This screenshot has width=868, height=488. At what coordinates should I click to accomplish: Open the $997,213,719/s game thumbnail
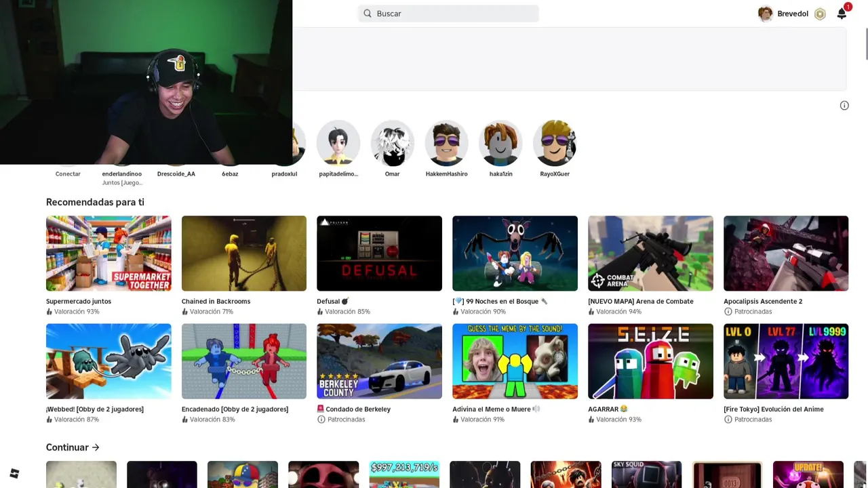[x=404, y=474]
